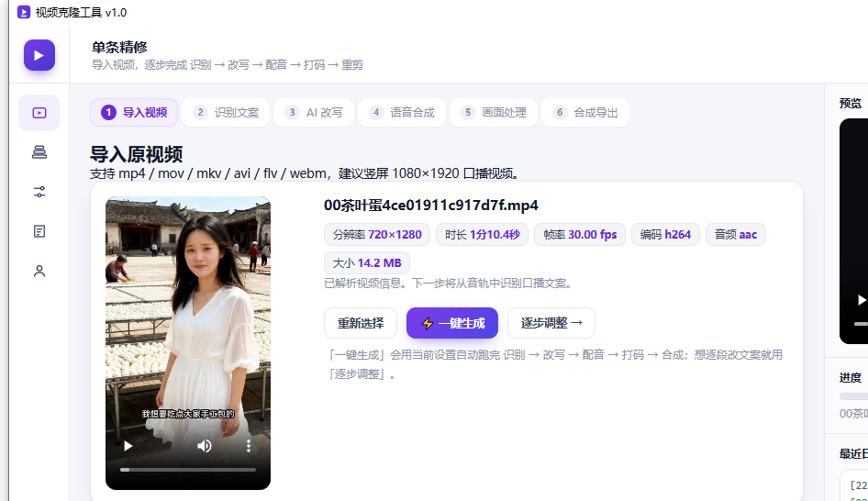The width and height of the screenshot is (868, 501).
Task: Click the 分辨率 720×1280 tag
Action: [377, 235]
